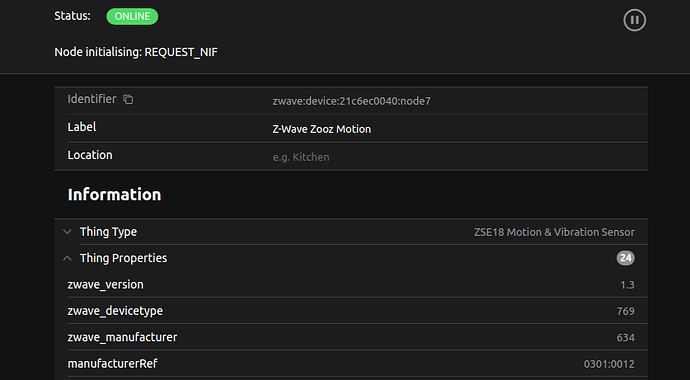
Task: Click the ONLINE status badge
Action: click(x=132, y=17)
